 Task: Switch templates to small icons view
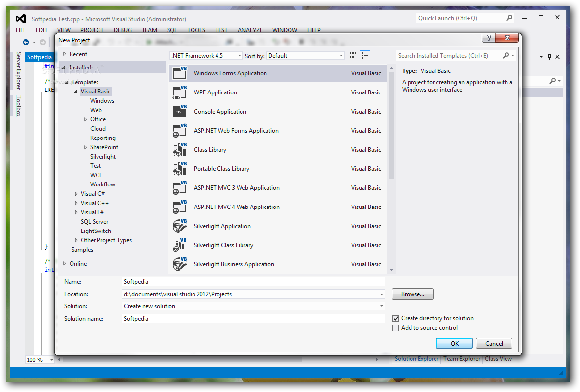[x=353, y=56]
